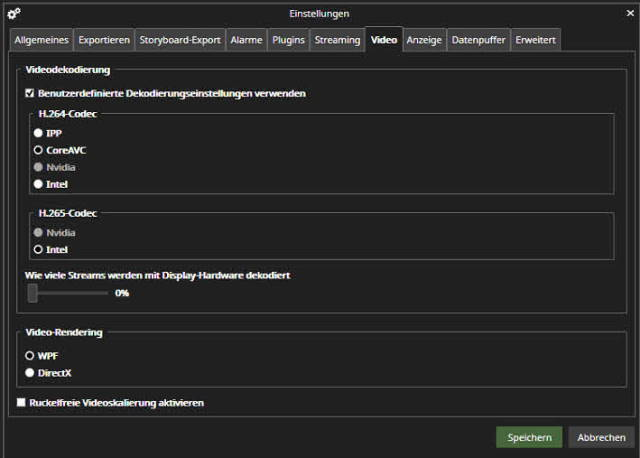Choose WPF for Video-Rendering
The width and height of the screenshot is (640, 458).
tap(30, 355)
